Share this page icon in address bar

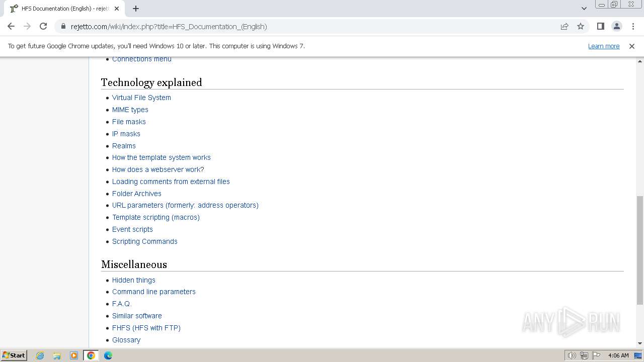coord(565,26)
